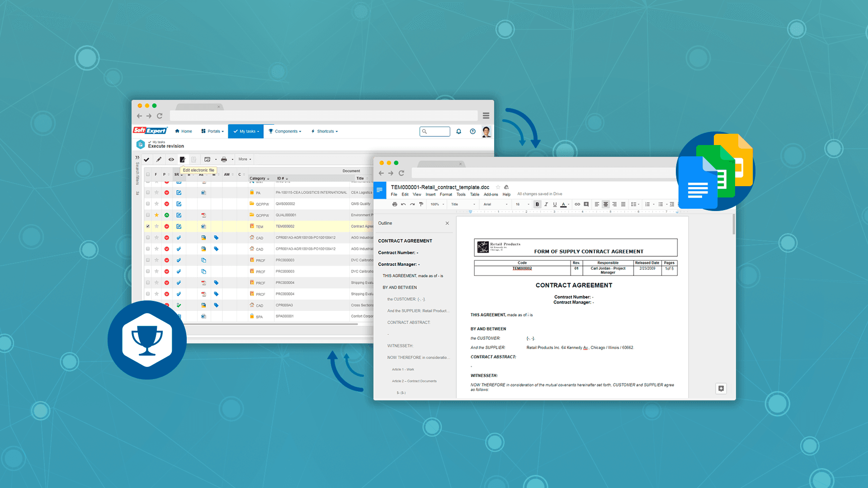Viewport: 868px width, 488px height.
Task: Click the Explore button at bottom right
Action: pos(721,389)
